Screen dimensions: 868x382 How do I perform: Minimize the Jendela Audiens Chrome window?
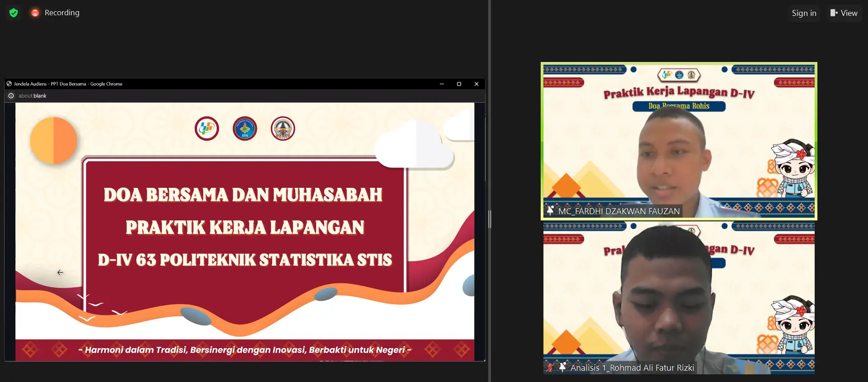pos(442,84)
